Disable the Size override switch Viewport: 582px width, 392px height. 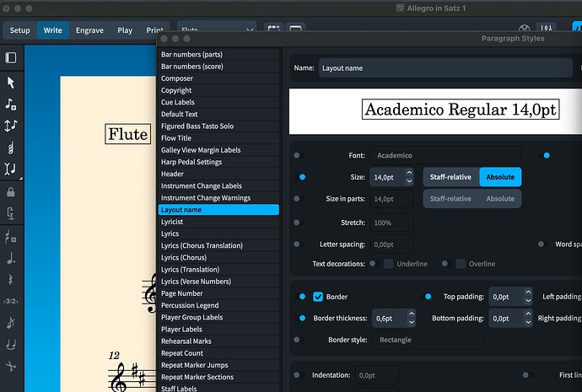point(302,177)
